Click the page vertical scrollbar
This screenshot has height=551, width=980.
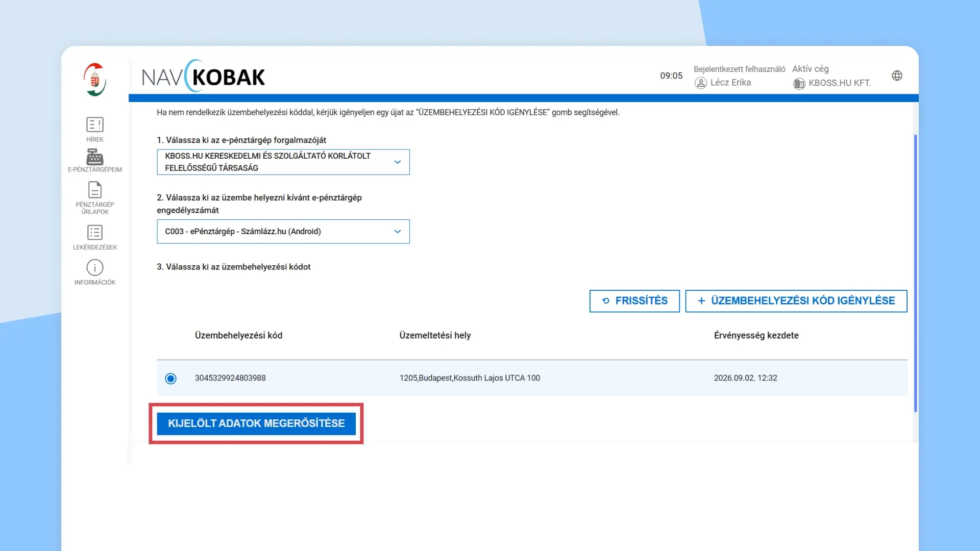pyautogui.click(x=915, y=273)
